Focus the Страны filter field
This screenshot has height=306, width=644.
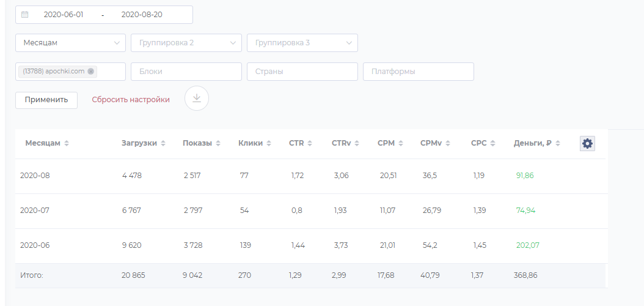coord(302,72)
